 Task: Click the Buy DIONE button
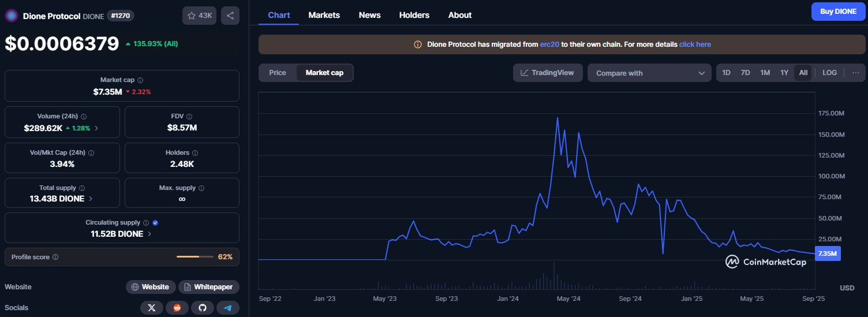pos(837,11)
